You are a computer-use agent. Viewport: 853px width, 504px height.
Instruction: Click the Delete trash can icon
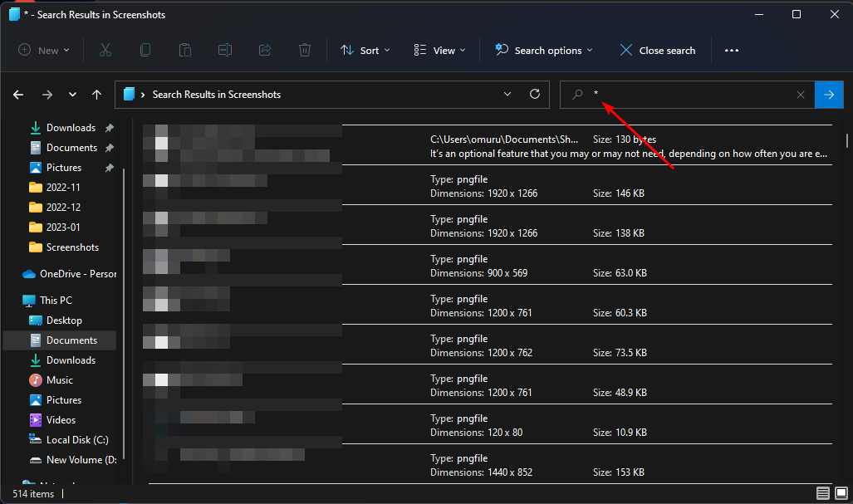(305, 51)
